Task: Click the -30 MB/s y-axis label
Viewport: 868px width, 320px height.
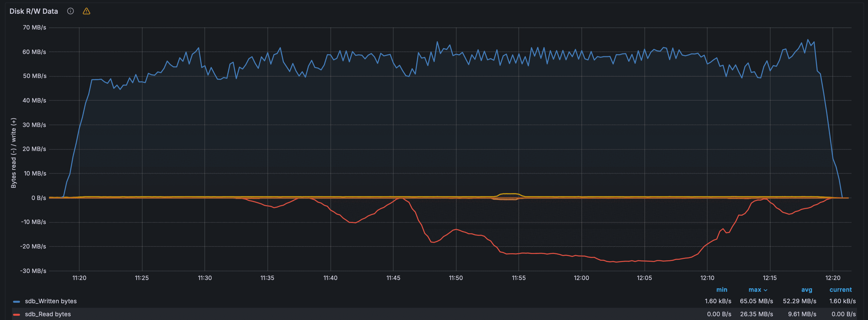Action: click(33, 271)
